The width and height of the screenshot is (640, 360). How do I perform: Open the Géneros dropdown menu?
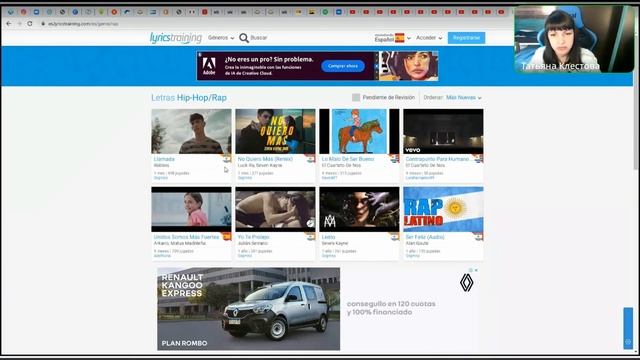[x=221, y=38]
